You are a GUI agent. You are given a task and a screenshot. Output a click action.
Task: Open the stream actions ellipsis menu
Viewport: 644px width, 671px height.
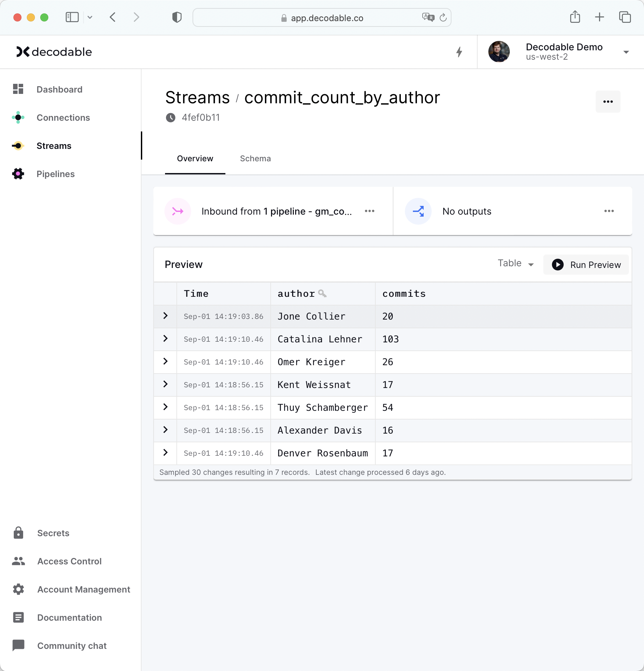click(x=608, y=101)
